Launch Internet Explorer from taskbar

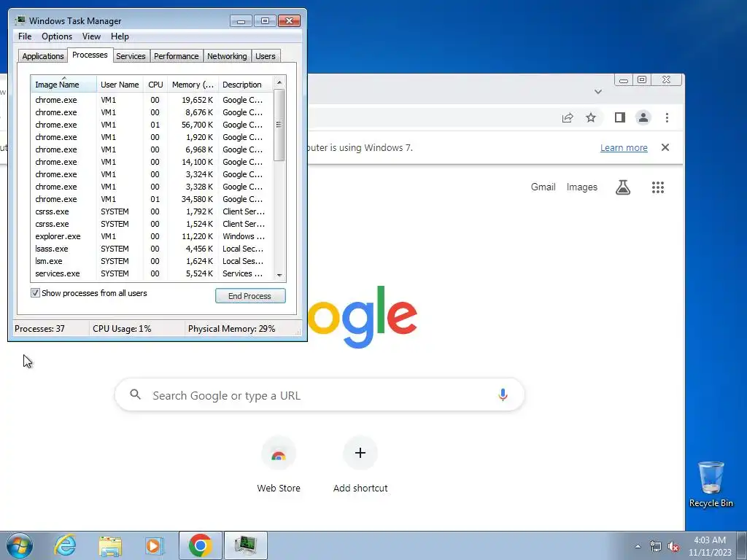(65, 545)
